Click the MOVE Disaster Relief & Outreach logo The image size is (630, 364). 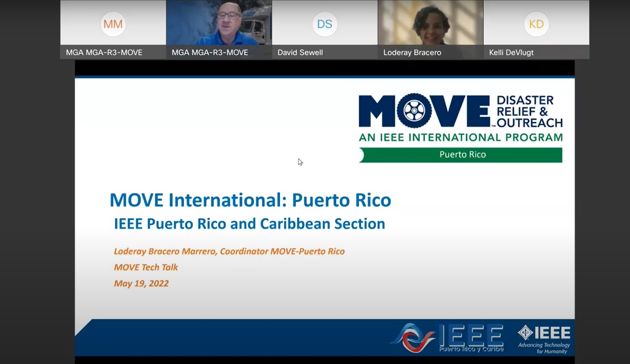(x=460, y=128)
